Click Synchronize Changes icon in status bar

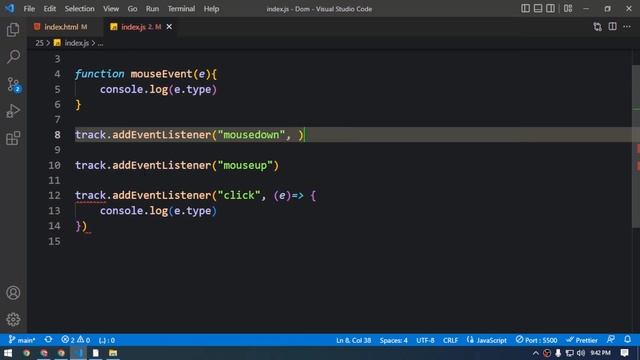48,340
